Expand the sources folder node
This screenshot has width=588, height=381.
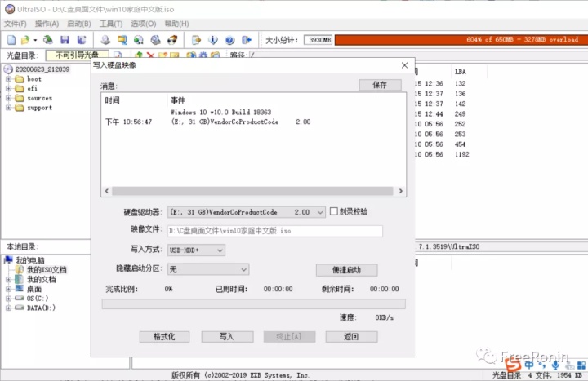click(x=8, y=98)
